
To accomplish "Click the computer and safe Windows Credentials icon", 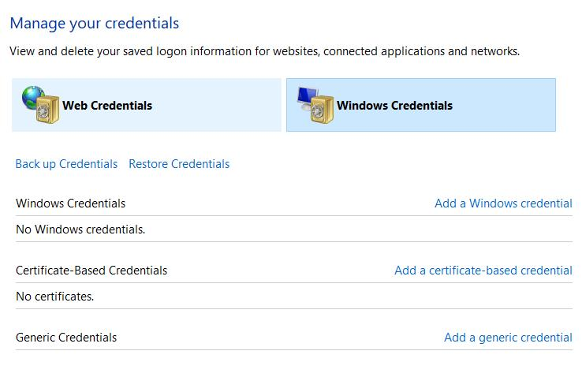I will point(315,105).
